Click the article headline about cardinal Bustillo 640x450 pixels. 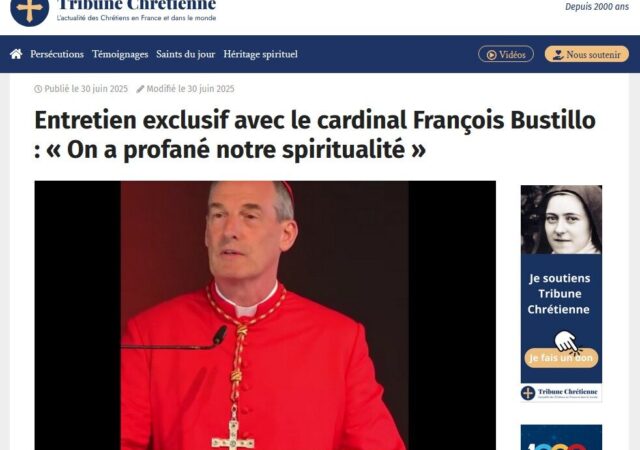(x=315, y=134)
